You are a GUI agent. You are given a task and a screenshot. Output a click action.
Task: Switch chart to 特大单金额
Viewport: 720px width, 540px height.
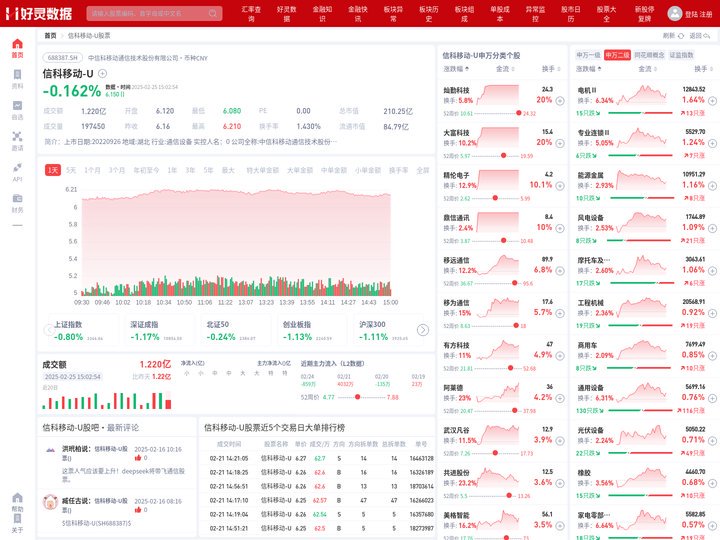pos(263,170)
